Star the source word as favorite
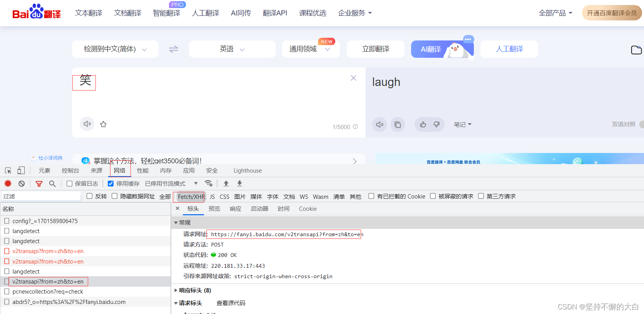Image resolution: width=644 pixels, height=314 pixels. (103, 124)
